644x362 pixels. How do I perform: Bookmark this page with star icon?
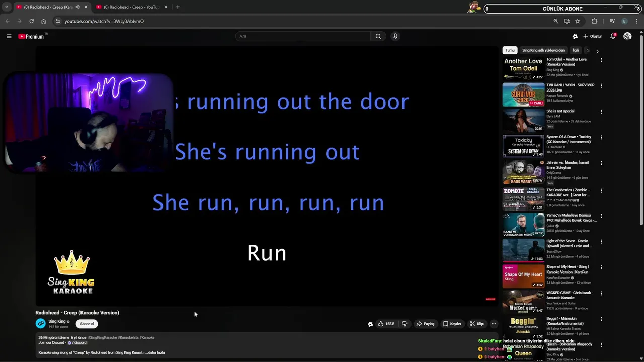tap(578, 21)
